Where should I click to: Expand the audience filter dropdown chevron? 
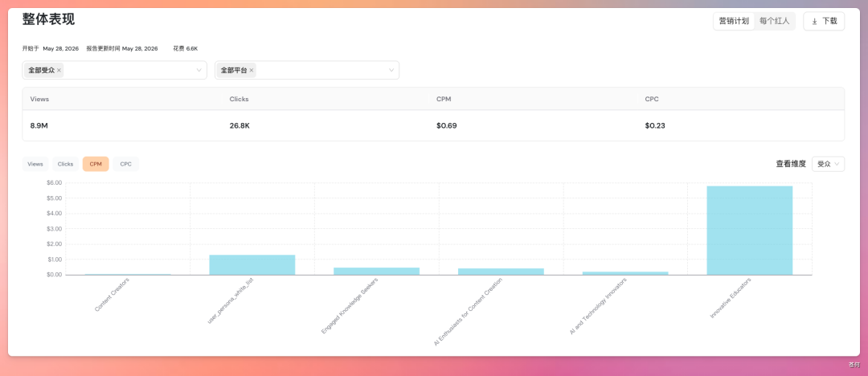(199, 71)
